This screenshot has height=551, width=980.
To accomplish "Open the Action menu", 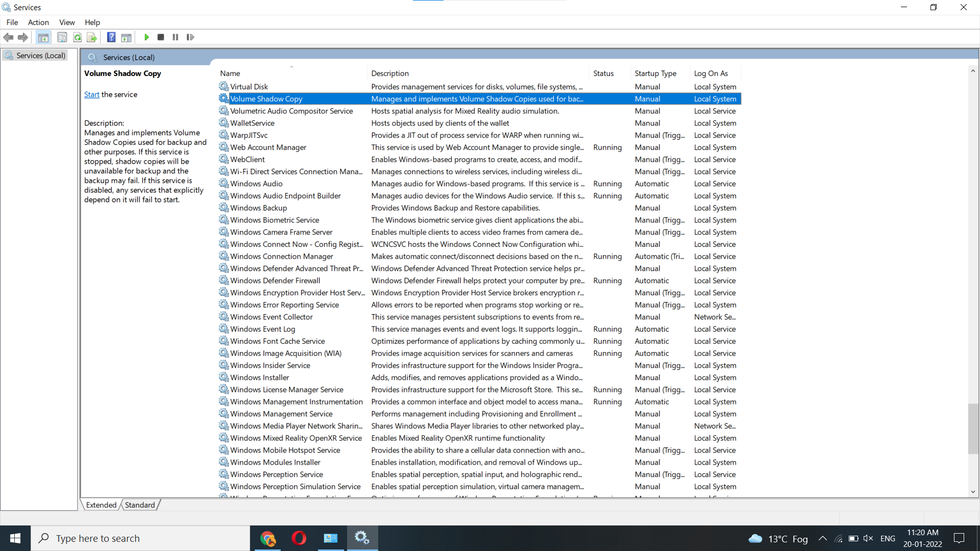I will point(38,22).
